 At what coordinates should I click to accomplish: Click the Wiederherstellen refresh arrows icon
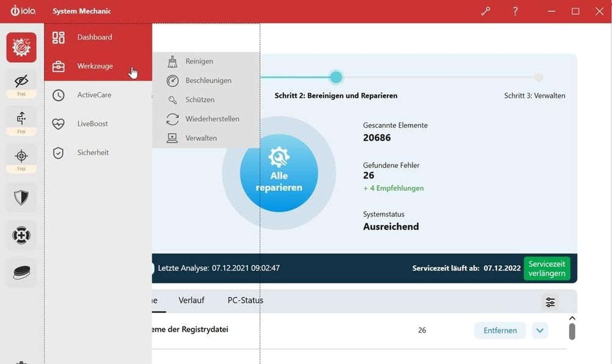[x=173, y=119]
